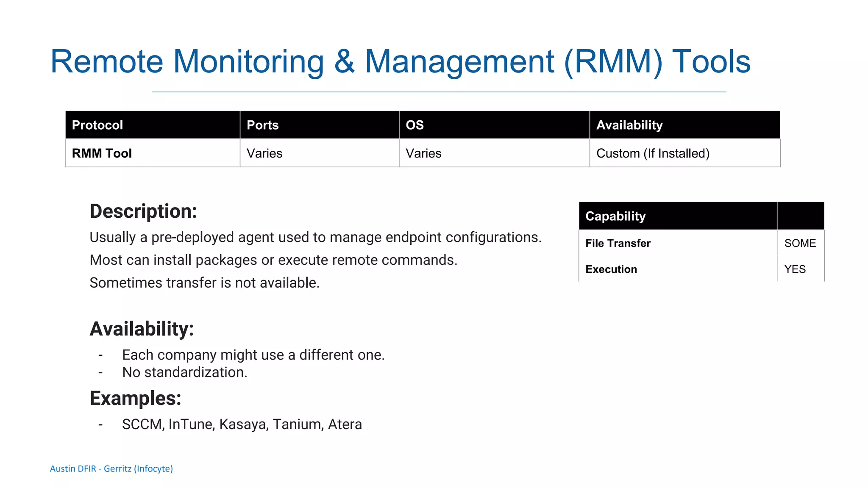The width and height of the screenshot is (868, 488).
Task: Select the 'Availability' table header cell
Action: (685, 125)
